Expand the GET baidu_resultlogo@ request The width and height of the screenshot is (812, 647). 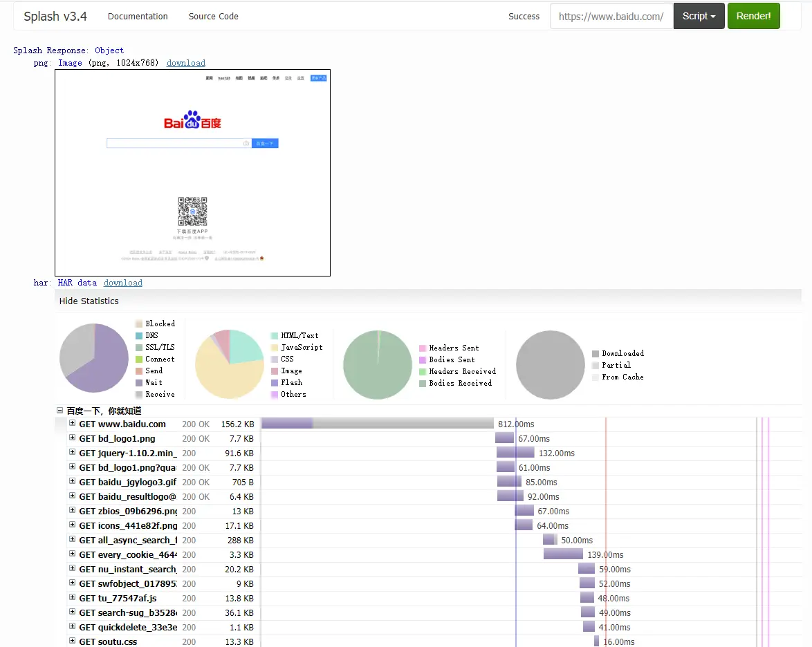(x=73, y=496)
